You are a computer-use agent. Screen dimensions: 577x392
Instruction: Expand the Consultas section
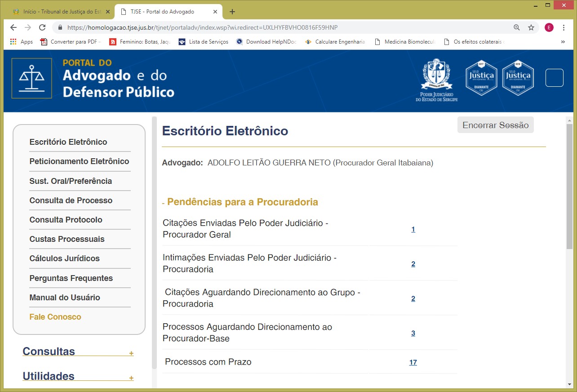tap(131, 353)
